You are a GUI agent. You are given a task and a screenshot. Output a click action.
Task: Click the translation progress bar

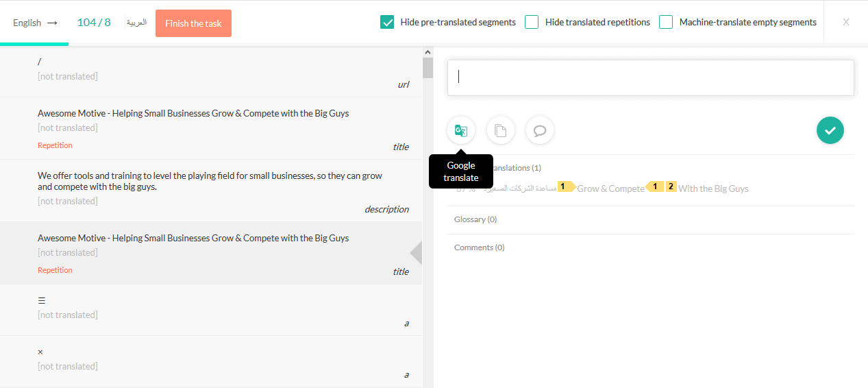point(34,44)
